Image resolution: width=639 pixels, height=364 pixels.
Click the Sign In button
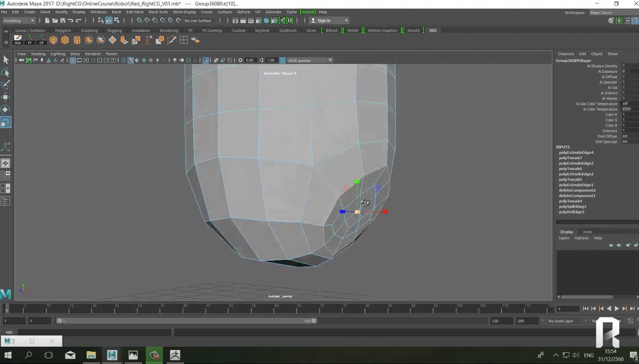click(x=324, y=21)
